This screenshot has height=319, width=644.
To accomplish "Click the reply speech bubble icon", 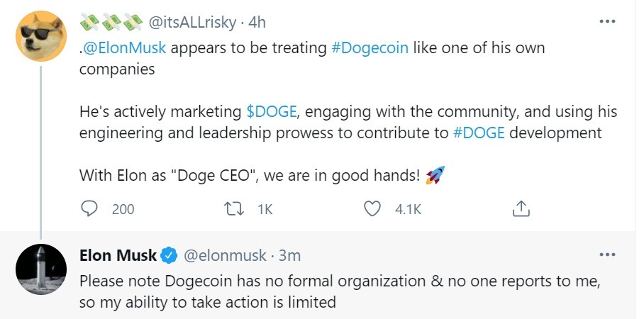I will (89, 208).
